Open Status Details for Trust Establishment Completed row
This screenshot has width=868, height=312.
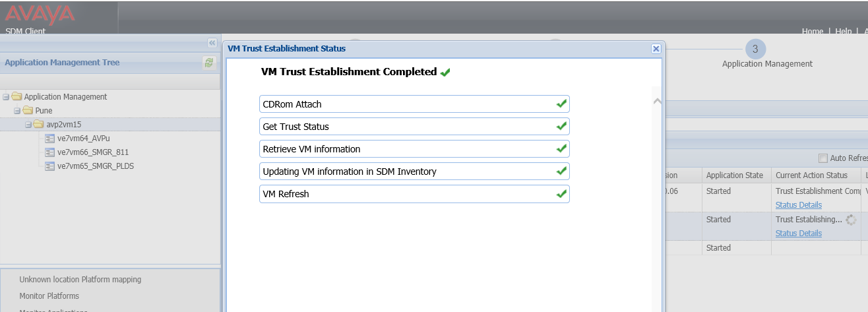(x=799, y=205)
